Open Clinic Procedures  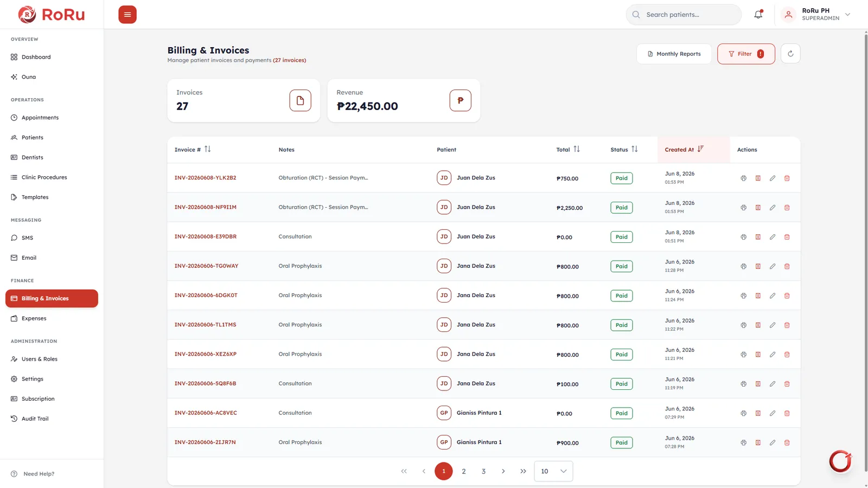[52, 177]
